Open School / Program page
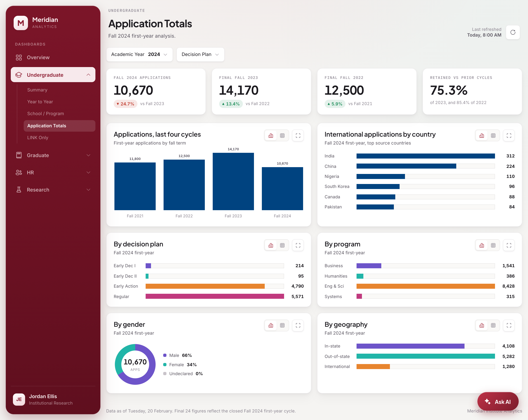Image resolution: width=528 pixels, height=420 pixels. point(60,114)
